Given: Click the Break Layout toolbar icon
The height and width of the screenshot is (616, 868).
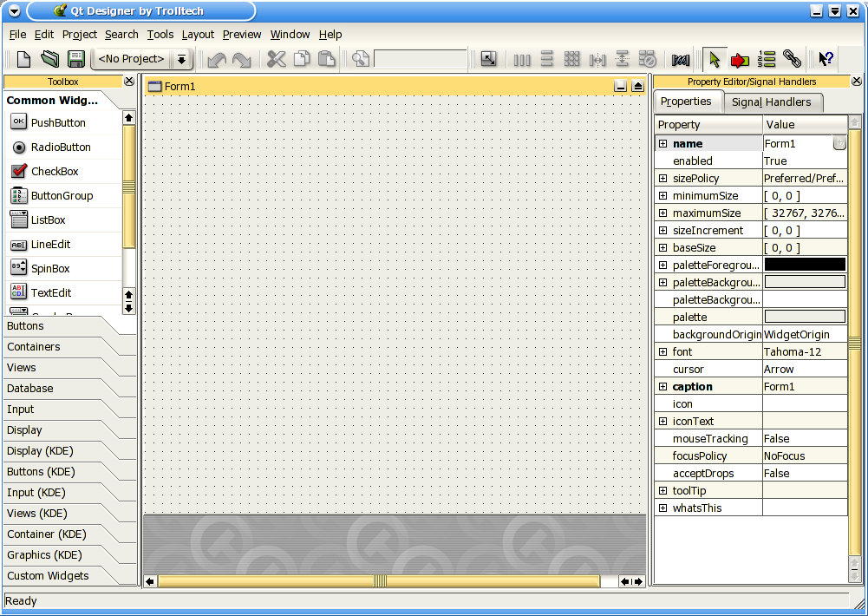Looking at the screenshot, I should point(647,59).
